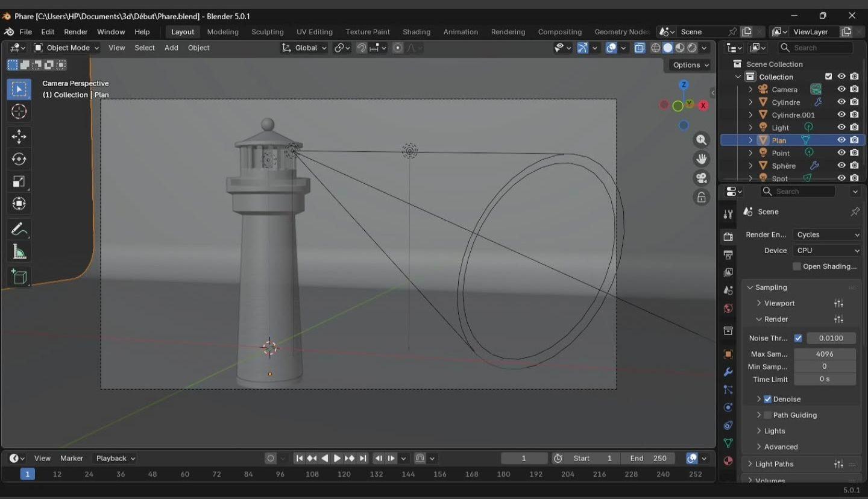The height and width of the screenshot is (499, 868).
Task: Open the Render menu
Action: (x=75, y=32)
